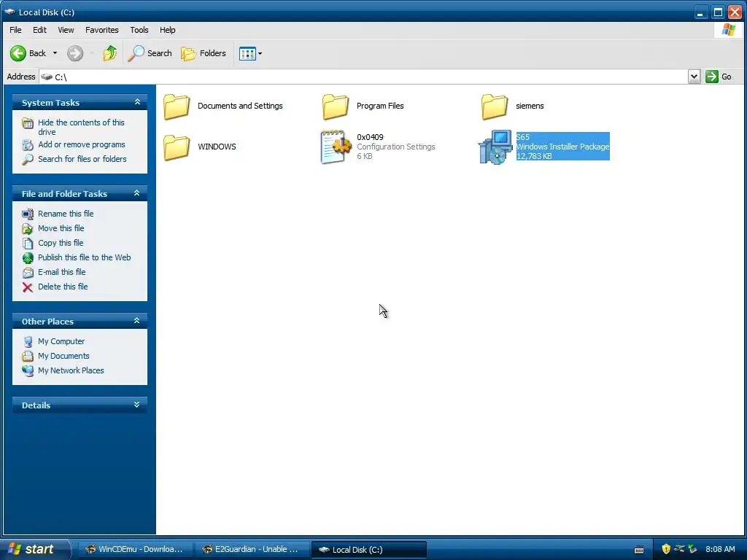Click the Search for files magnifier icon
Image resolution: width=747 pixels, height=560 pixels.
28,160
